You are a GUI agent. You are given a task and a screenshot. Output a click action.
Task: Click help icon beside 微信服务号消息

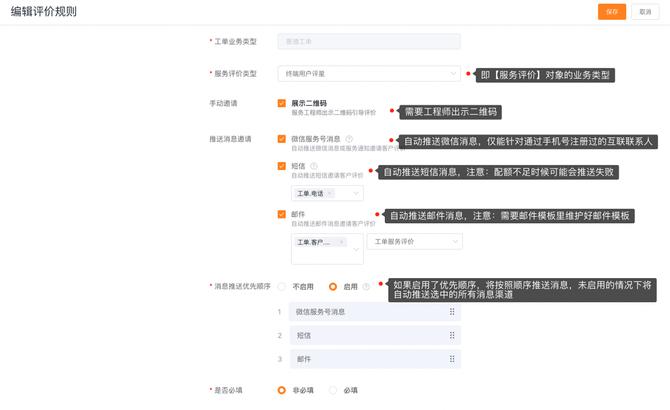tap(349, 139)
